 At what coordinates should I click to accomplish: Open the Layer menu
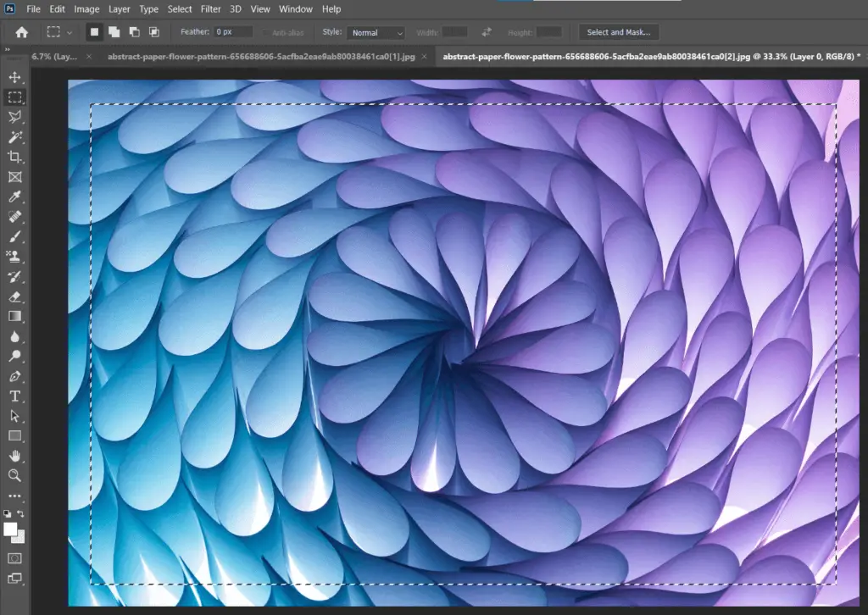(x=119, y=8)
